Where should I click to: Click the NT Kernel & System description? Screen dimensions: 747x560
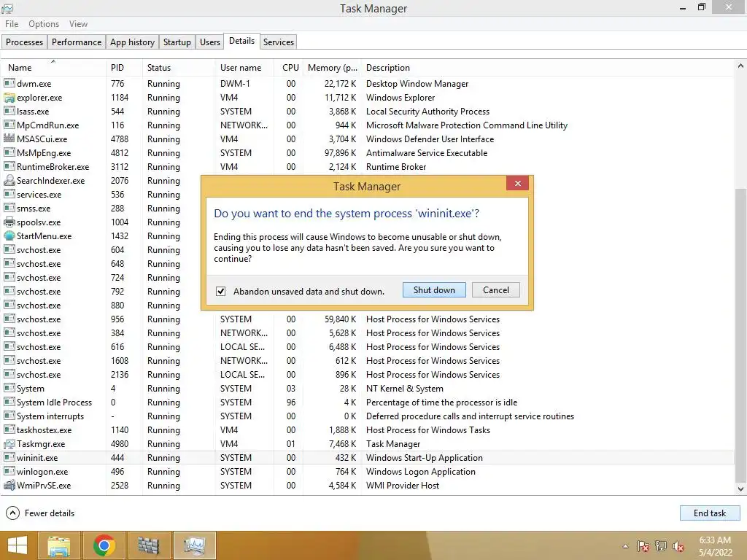pyautogui.click(x=404, y=389)
